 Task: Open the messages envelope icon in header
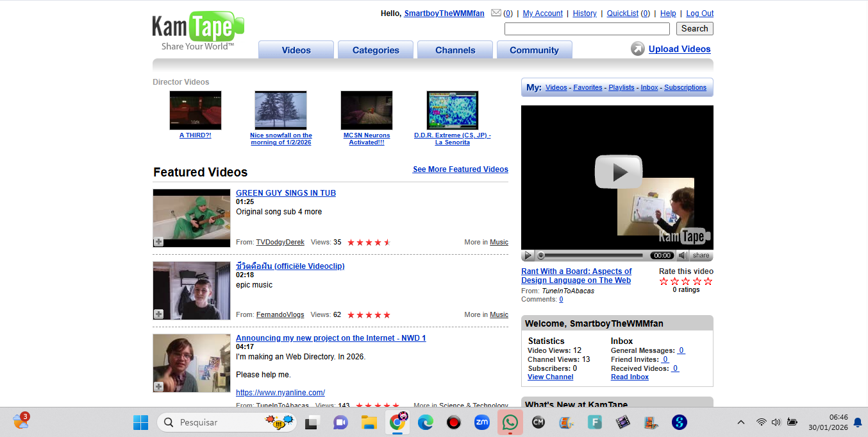click(x=496, y=13)
